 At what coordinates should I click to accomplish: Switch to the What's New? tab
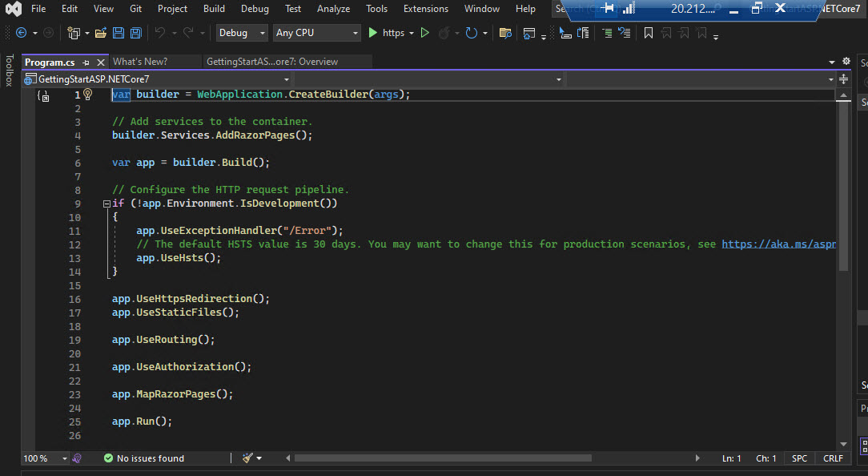click(x=140, y=62)
